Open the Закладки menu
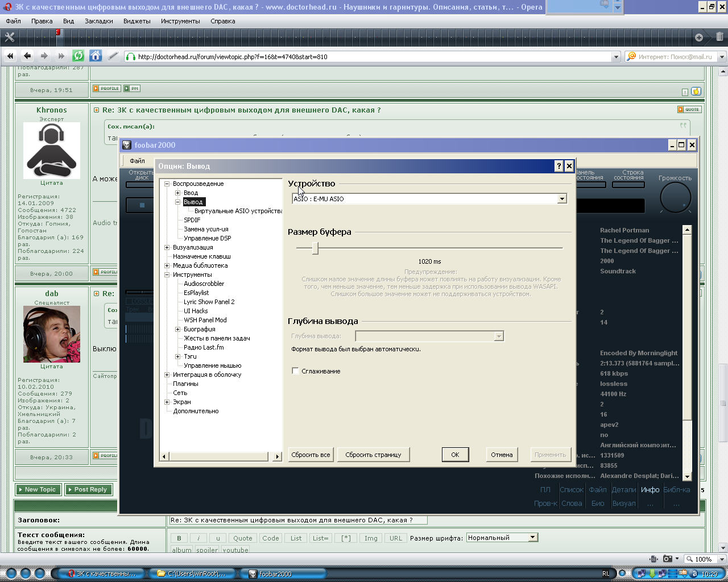 click(x=99, y=21)
